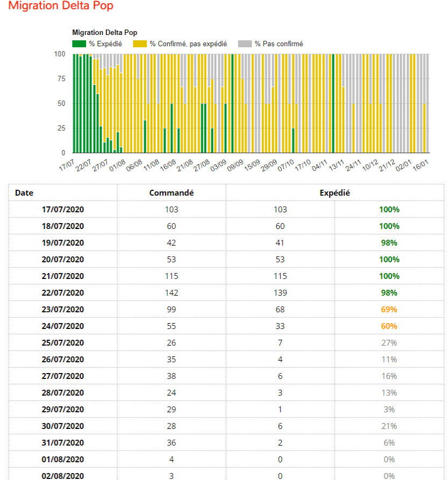The image size is (448, 480).
Task: Click the Commandé column header
Action: point(172,192)
